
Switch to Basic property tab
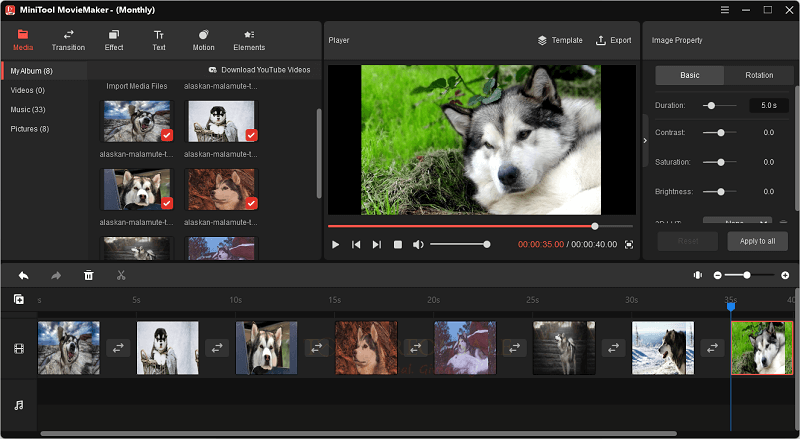pyautogui.click(x=689, y=75)
